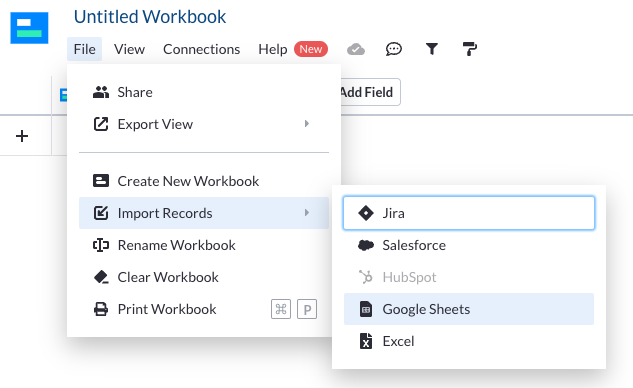Screen dimensions: 633x388
Task: Click the Untitled Workbook title
Action: 150,17
